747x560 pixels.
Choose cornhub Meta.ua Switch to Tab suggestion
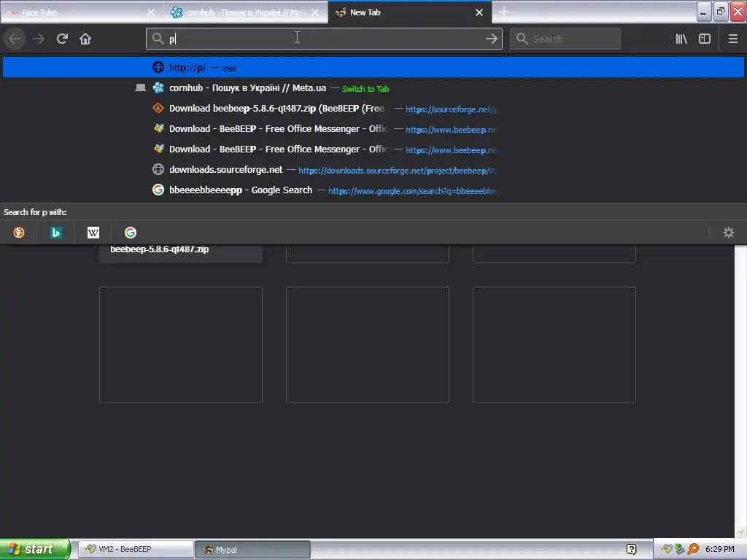373,88
